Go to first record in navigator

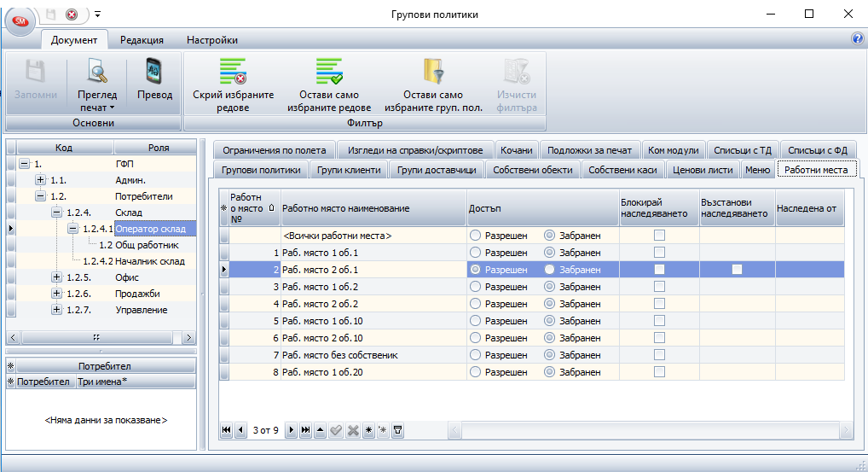(x=226, y=430)
